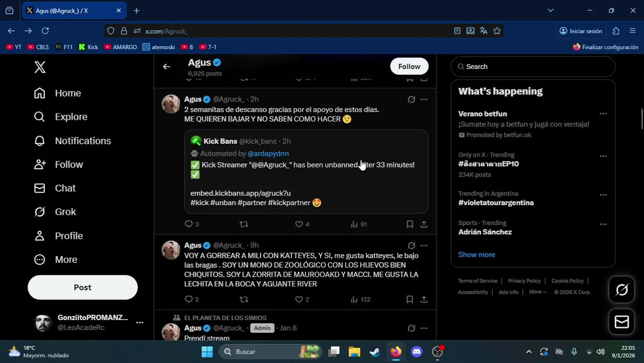This screenshot has height=363, width=644.
Task: Bookmark the 2 semanitas post
Action: [x=410, y=224]
